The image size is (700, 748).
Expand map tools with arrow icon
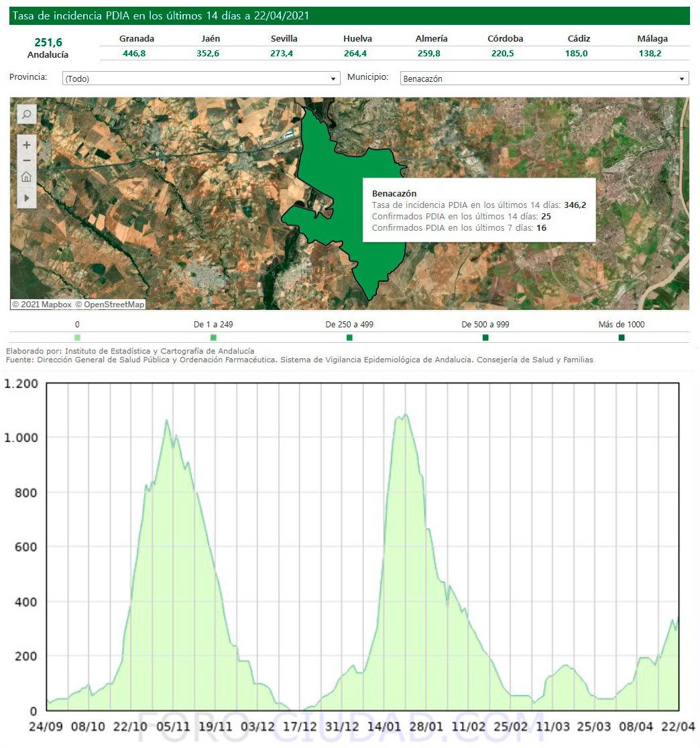pyautogui.click(x=26, y=198)
